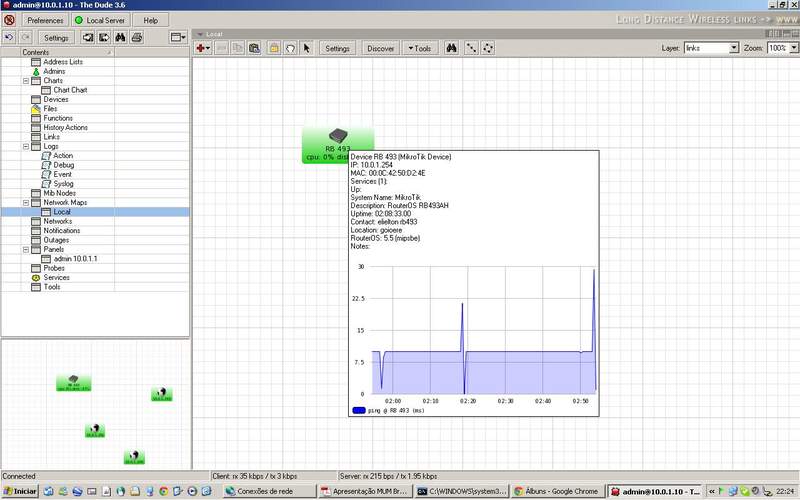Open the Debug log item
Viewport: 800px width, 500px height.
pyautogui.click(x=64, y=165)
